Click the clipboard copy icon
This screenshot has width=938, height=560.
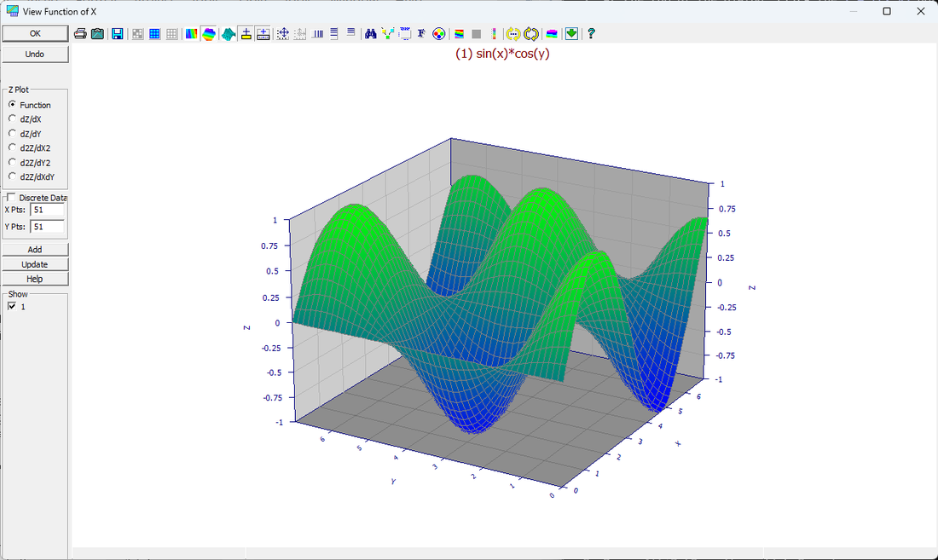point(97,33)
